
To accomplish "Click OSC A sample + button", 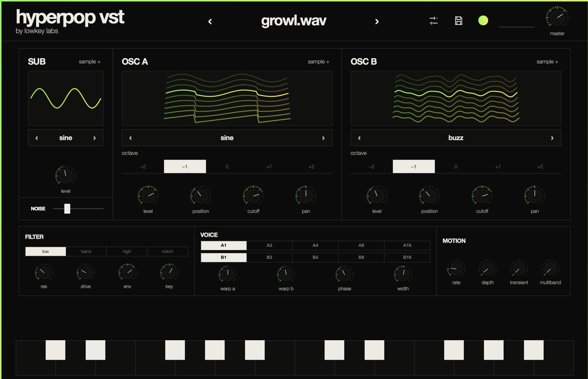I will pyautogui.click(x=318, y=62).
